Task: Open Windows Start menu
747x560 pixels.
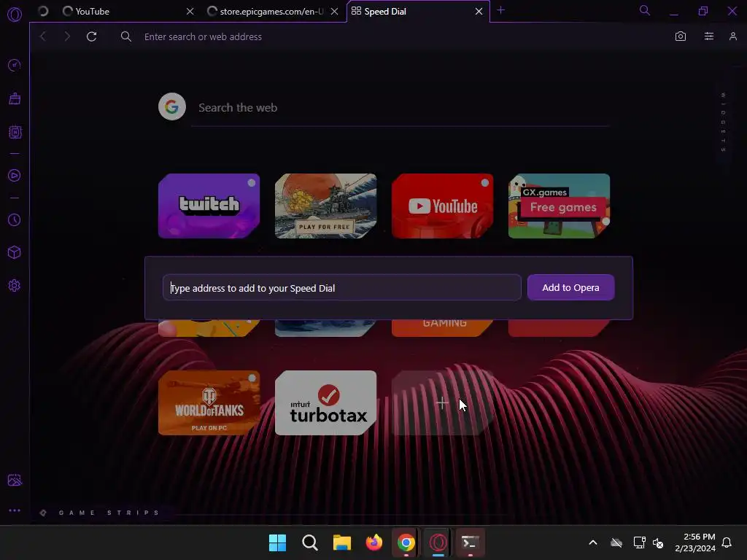Action: (x=277, y=542)
